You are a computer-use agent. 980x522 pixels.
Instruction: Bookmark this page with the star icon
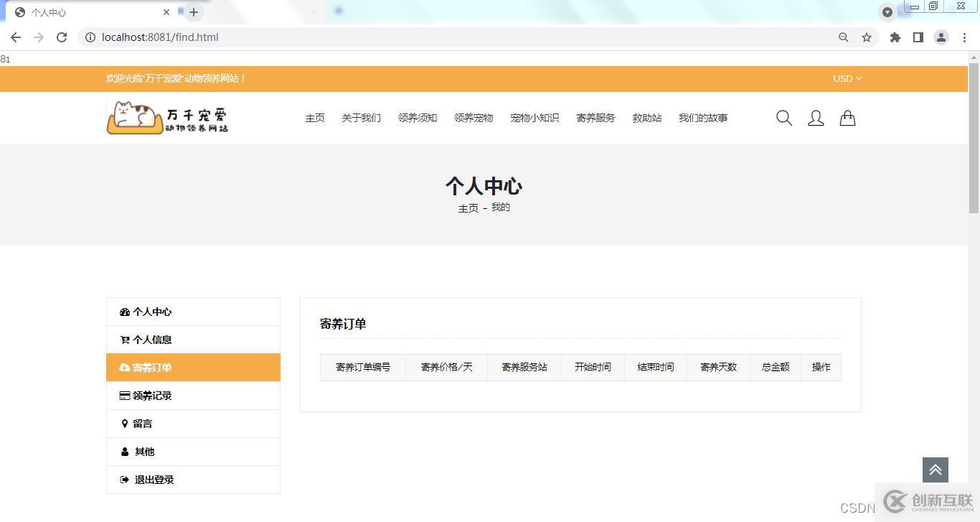pos(867,37)
